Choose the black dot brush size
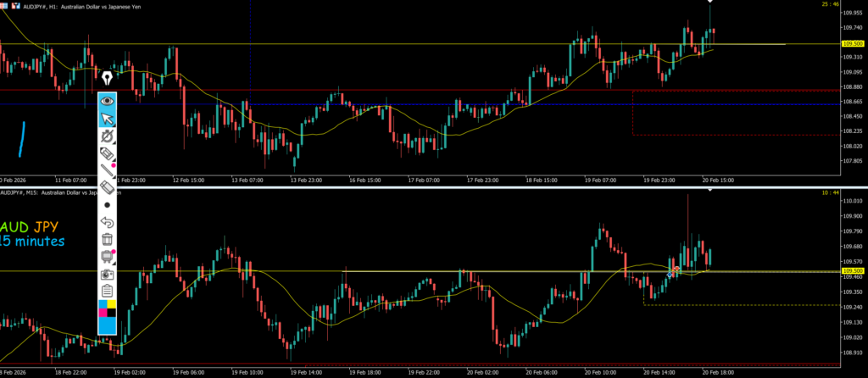Image resolution: width=868 pixels, height=378 pixels. 108,205
